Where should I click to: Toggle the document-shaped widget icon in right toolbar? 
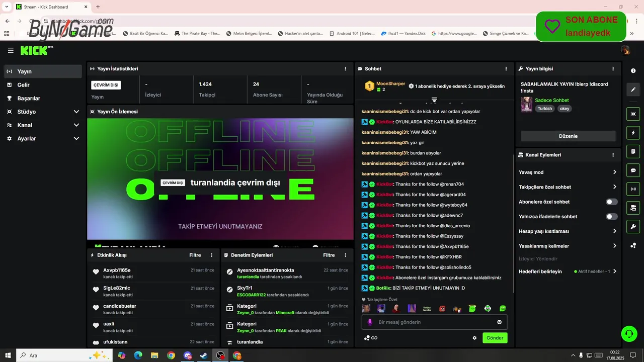coord(633,151)
